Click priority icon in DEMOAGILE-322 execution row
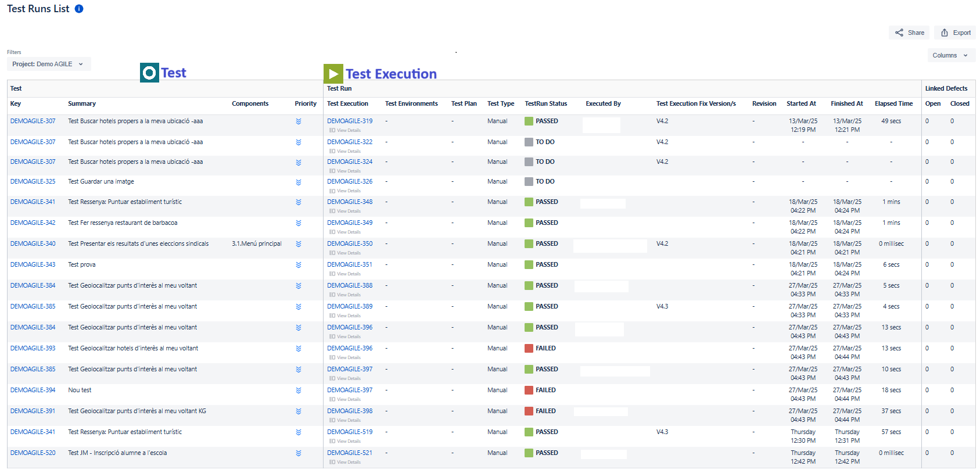980x473 pixels. 299,142
